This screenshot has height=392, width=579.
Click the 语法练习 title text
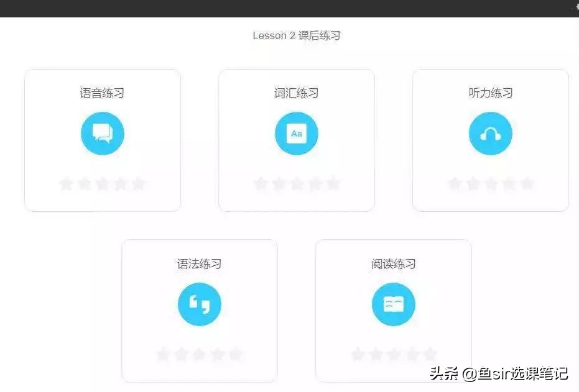tap(200, 263)
